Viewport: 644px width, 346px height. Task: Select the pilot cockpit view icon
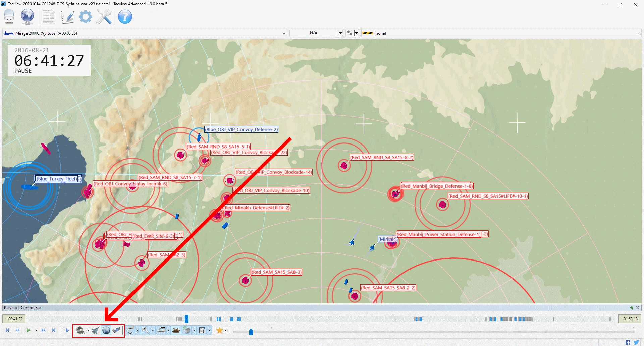[x=80, y=331]
